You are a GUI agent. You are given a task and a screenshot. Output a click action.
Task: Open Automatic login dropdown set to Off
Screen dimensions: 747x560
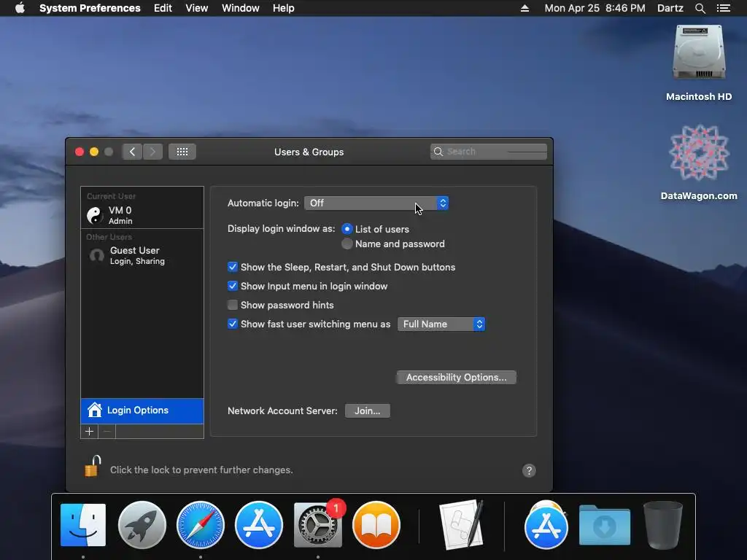[376, 203]
